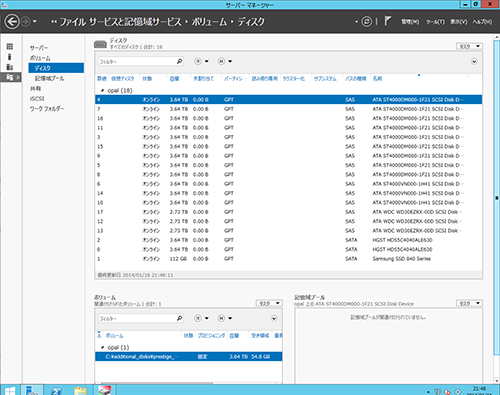This screenshot has height=395, width=500.
Task: Sort volumes by 空き領域 column
Action: 260,336
